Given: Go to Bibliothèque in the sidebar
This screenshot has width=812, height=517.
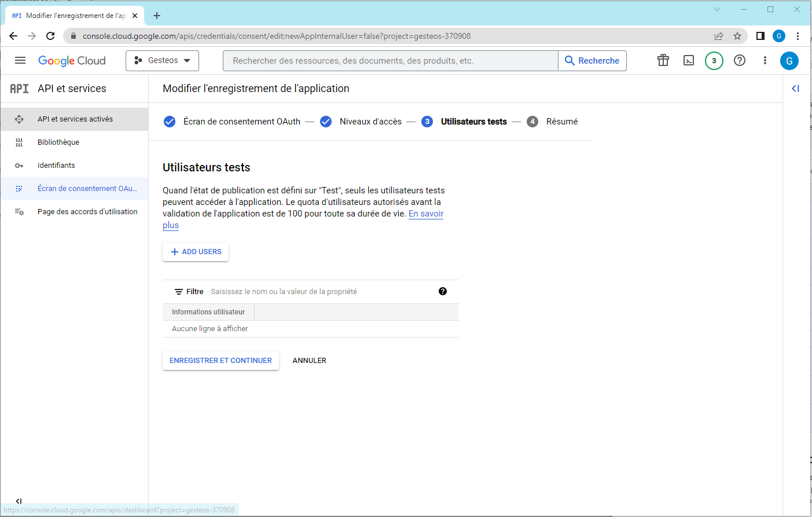Looking at the screenshot, I should pos(58,142).
